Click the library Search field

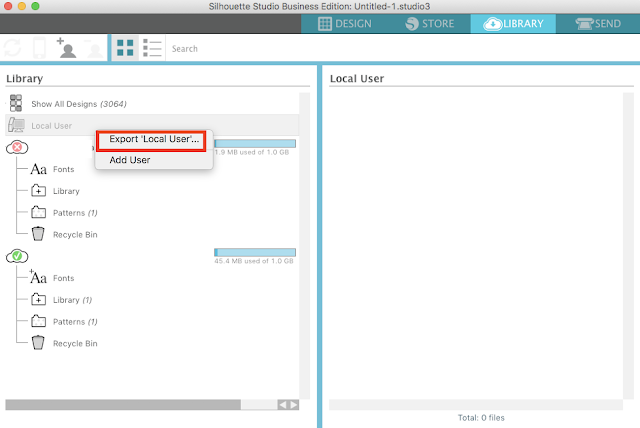click(400, 49)
